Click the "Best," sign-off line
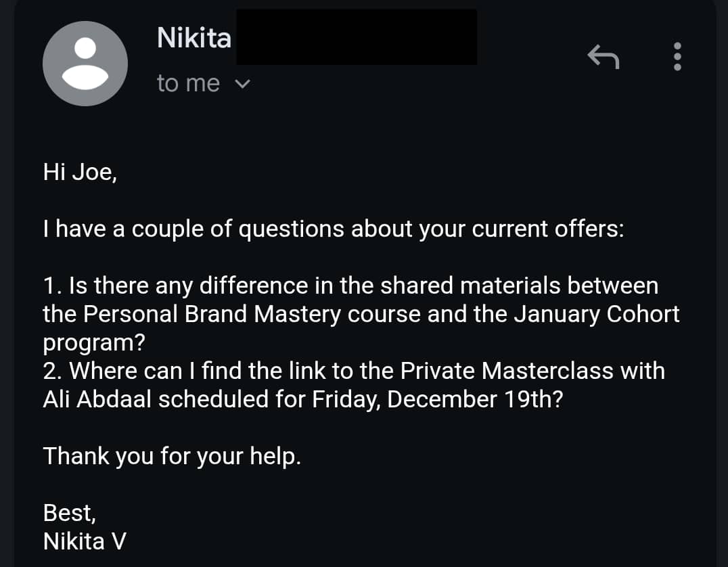This screenshot has height=567, width=728. (70, 513)
